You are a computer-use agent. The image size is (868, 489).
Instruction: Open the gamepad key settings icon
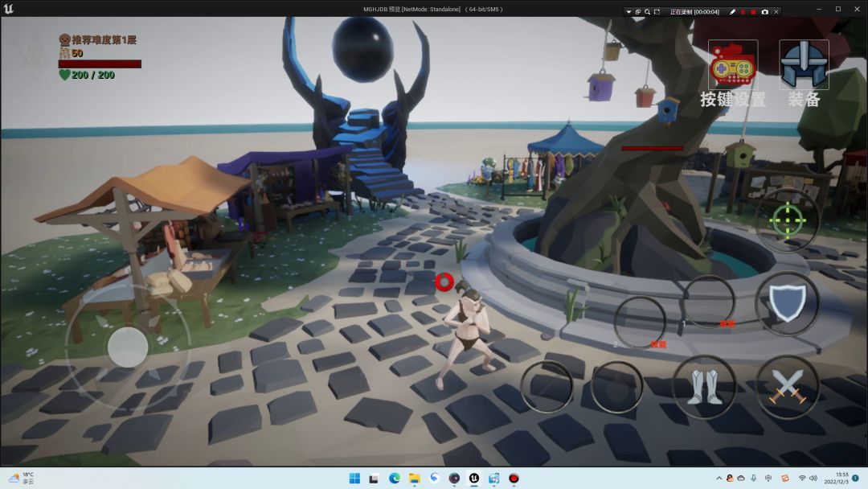[732, 66]
